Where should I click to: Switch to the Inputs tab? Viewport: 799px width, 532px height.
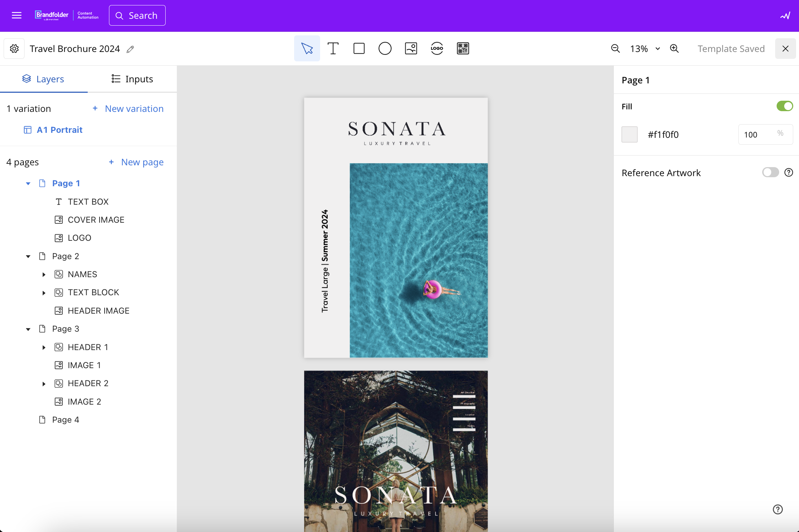132,79
